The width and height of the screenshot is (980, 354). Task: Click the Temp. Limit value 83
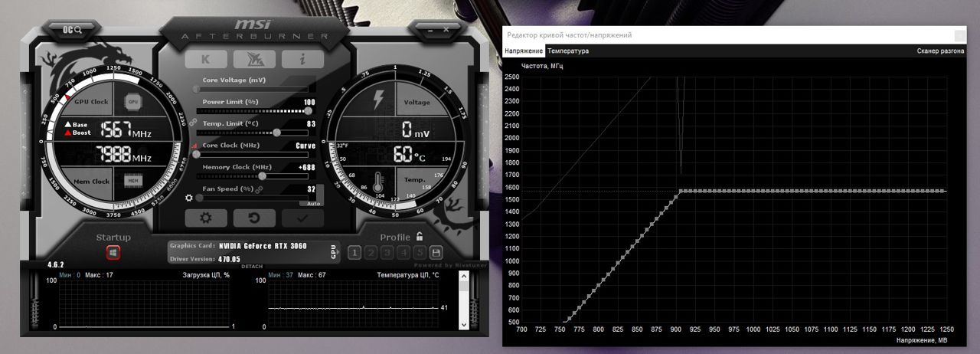[312, 123]
